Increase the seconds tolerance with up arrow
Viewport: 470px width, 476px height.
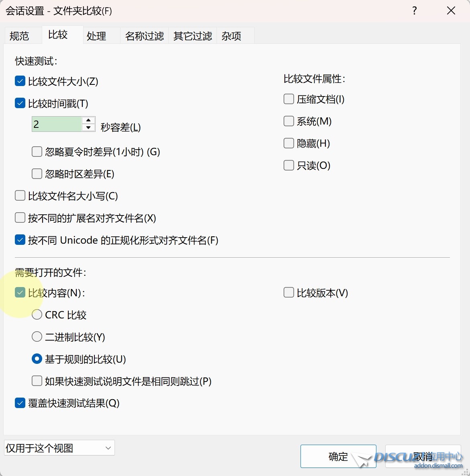coord(88,121)
